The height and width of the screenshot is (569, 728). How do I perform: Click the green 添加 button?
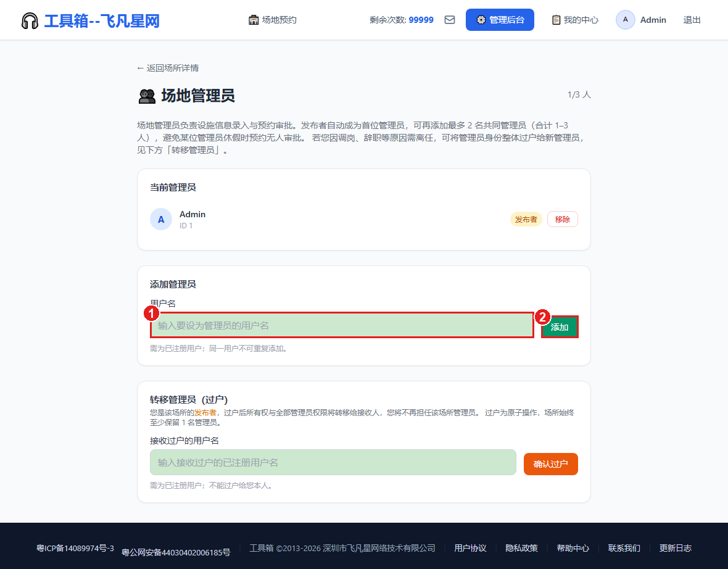(560, 327)
